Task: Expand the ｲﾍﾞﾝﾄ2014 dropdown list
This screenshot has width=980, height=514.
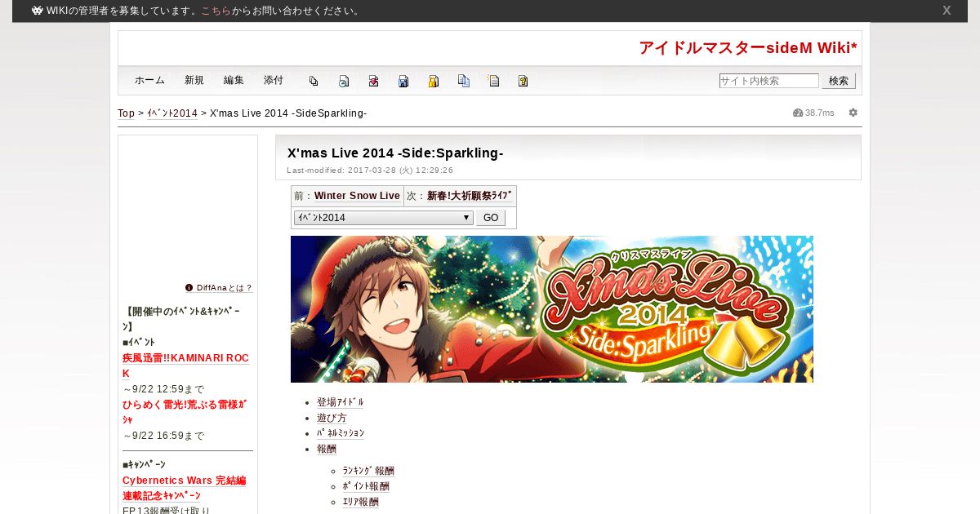Action: coord(384,218)
